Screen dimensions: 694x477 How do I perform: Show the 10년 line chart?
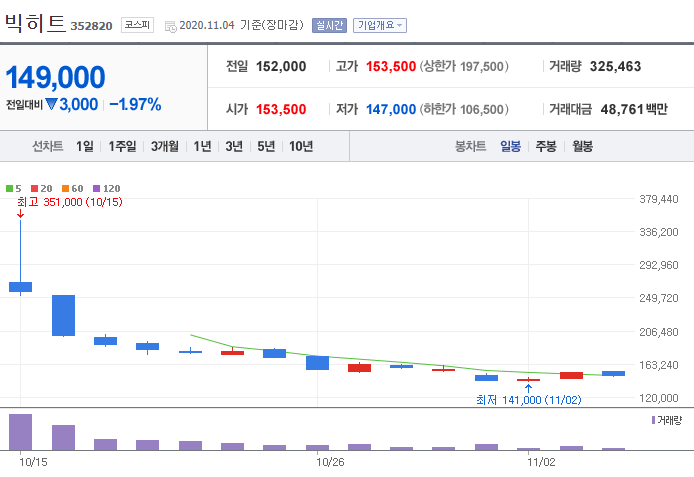pyautogui.click(x=301, y=146)
